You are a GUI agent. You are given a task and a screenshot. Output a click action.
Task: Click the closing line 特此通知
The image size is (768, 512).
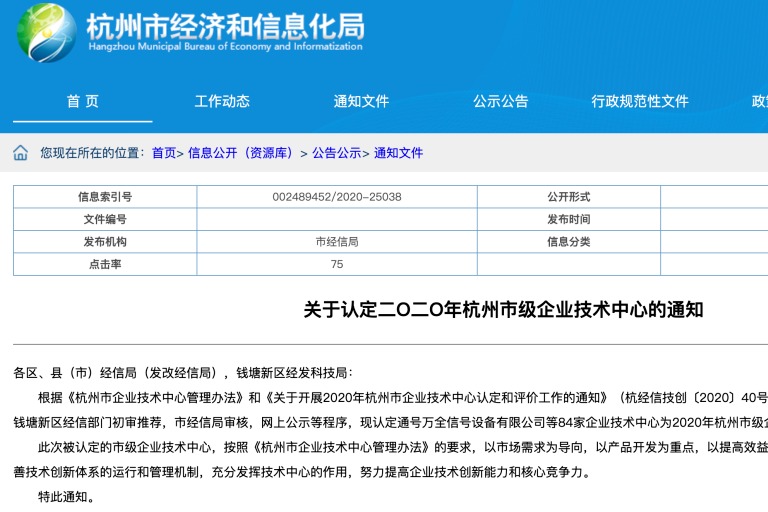tap(66, 497)
